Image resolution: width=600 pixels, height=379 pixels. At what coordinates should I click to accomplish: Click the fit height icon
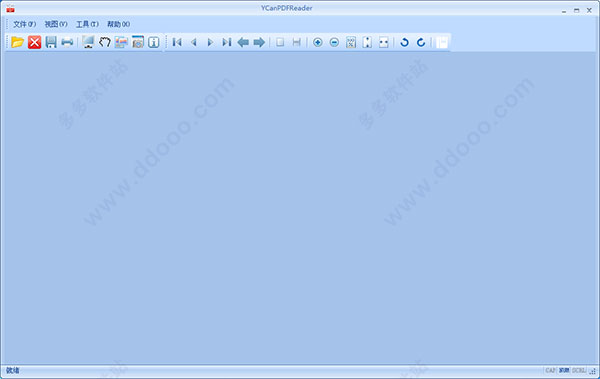click(367, 42)
